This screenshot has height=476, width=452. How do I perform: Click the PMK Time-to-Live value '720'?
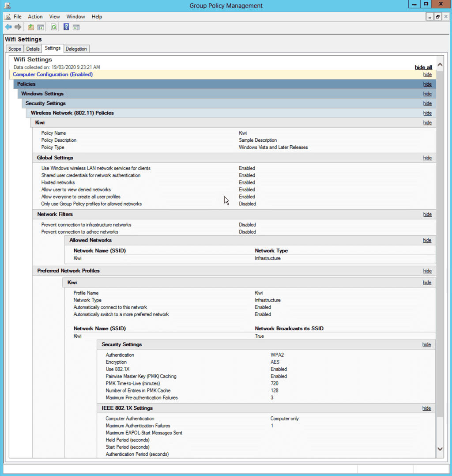coord(275,383)
